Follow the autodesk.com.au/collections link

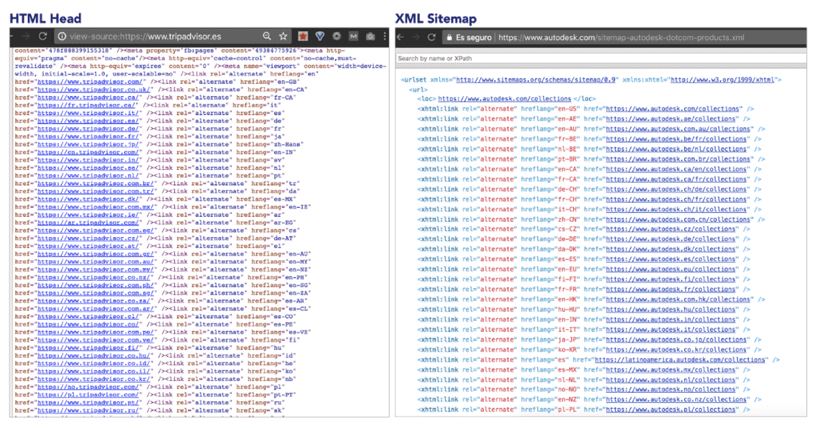coord(678,129)
